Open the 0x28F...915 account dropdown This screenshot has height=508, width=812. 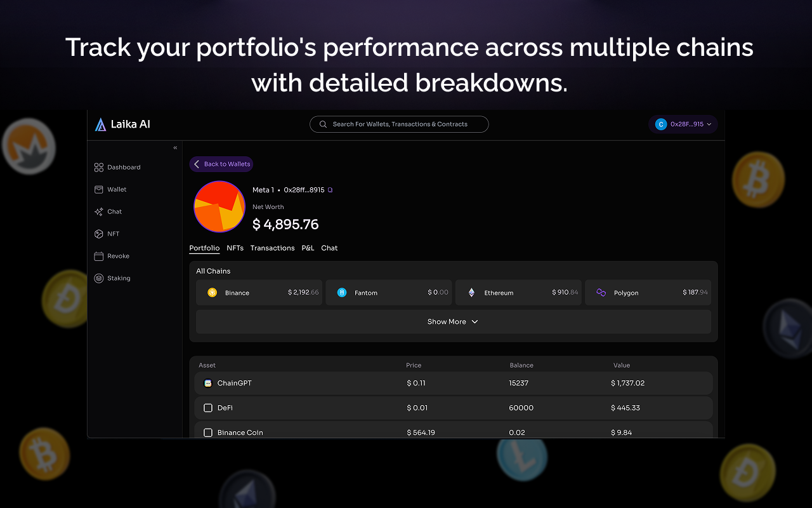(683, 124)
